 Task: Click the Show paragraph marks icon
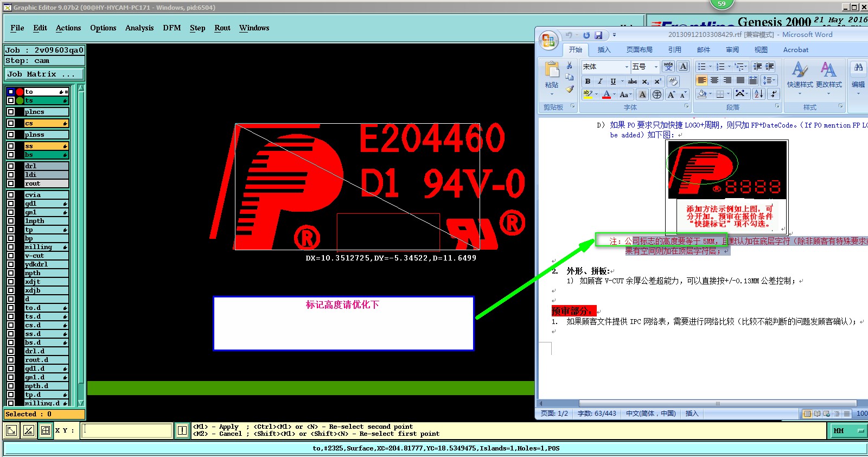(x=774, y=94)
